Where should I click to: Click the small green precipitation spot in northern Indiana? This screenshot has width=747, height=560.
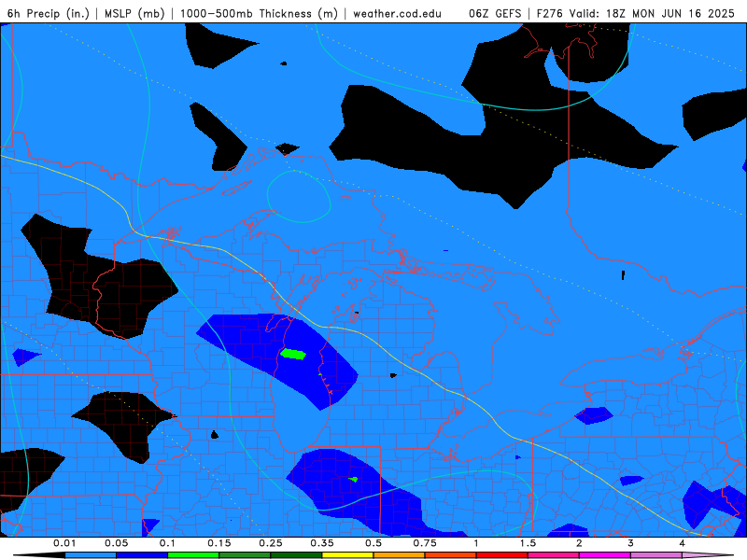[x=354, y=479]
